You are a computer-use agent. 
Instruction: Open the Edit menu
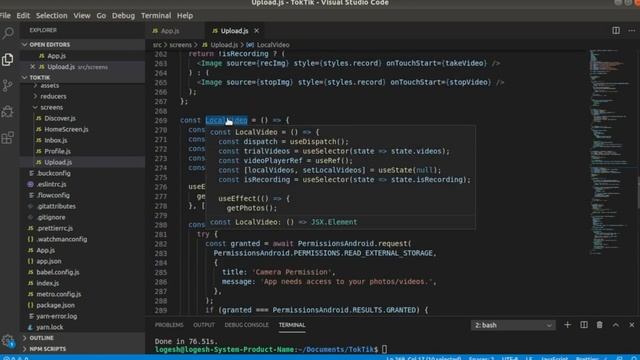23,16
